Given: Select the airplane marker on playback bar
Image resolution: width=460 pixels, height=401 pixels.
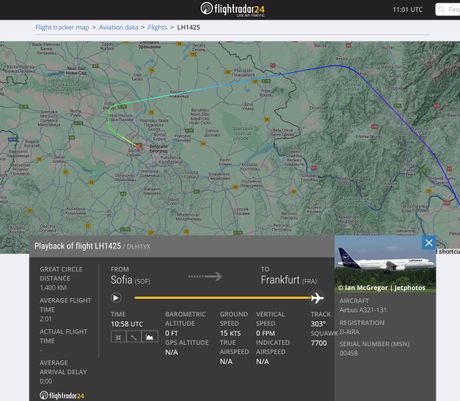Looking at the screenshot, I should (x=317, y=298).
